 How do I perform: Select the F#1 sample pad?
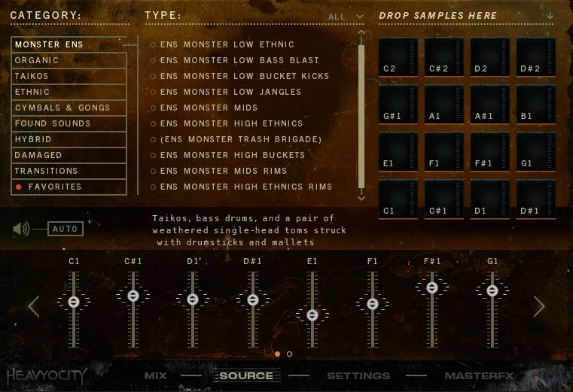point(489,152)
